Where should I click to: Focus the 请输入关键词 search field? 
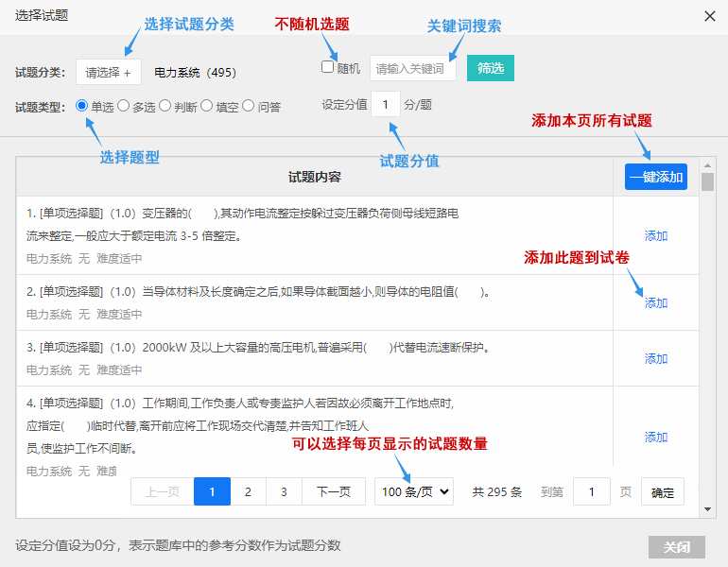[413, 69]
